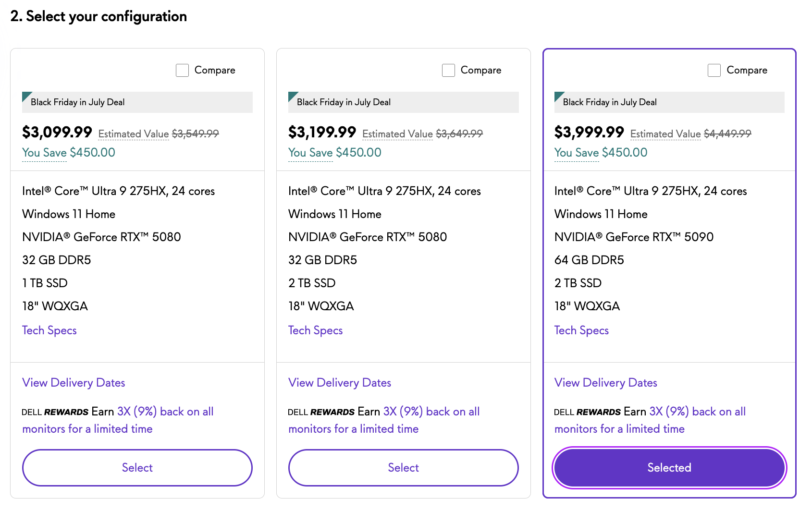Open Dell Rewards 3X monitors offer, first card
Viewport: 812px width, 511px height.
pyautogui.click(x=165, y=412)
